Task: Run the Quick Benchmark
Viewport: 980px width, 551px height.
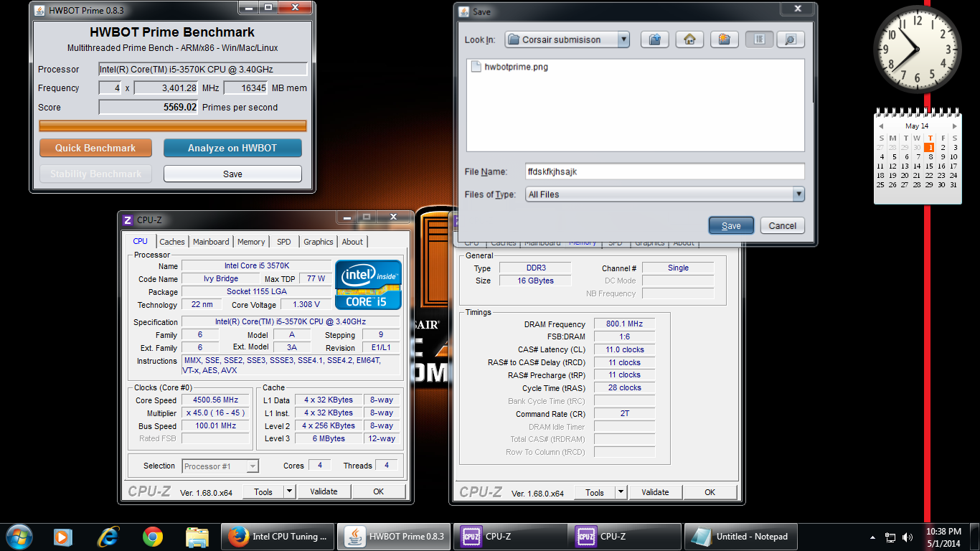Action: [96, 148]
